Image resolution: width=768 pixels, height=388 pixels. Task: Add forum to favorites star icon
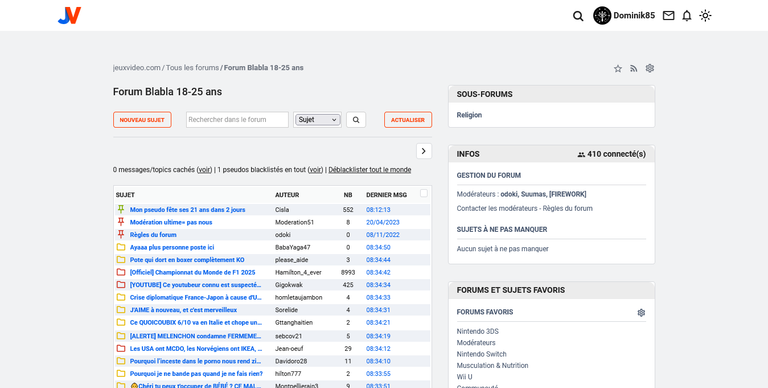618,69
